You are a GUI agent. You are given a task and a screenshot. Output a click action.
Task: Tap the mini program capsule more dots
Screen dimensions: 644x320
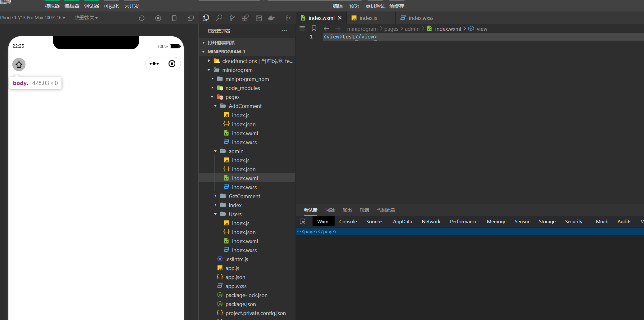coord(154,64)
